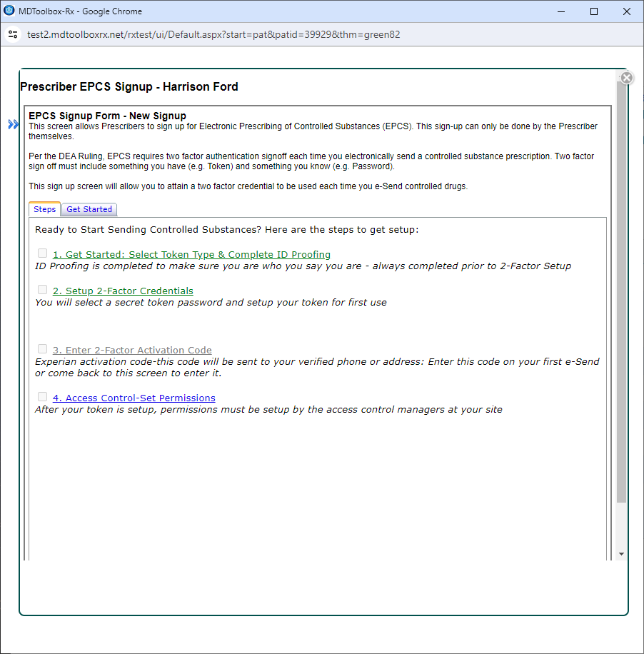Screen dimensions: 644x654
Task: Maximize the Chrome window
Action: (x=594, y=11)
